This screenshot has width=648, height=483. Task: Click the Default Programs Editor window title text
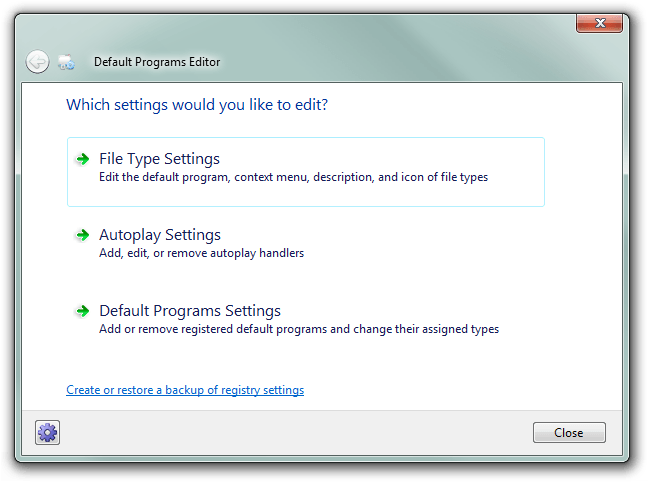[x=157, y=62]
